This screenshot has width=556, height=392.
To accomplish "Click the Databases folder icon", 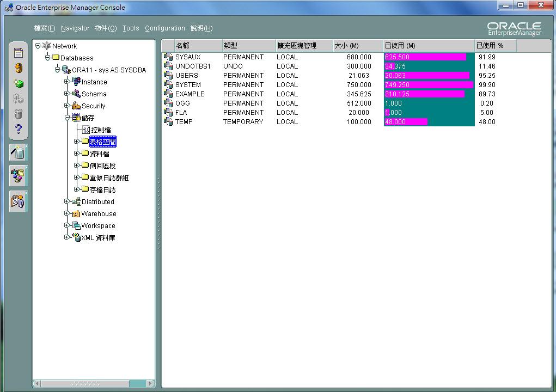I will tap(56, 57).
